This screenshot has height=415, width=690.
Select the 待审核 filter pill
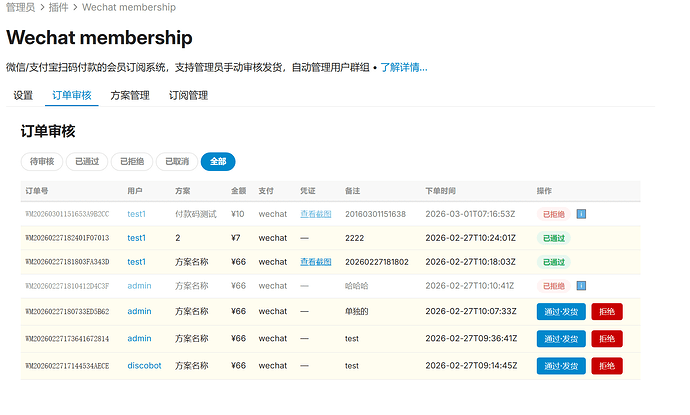tap(43, 161)
